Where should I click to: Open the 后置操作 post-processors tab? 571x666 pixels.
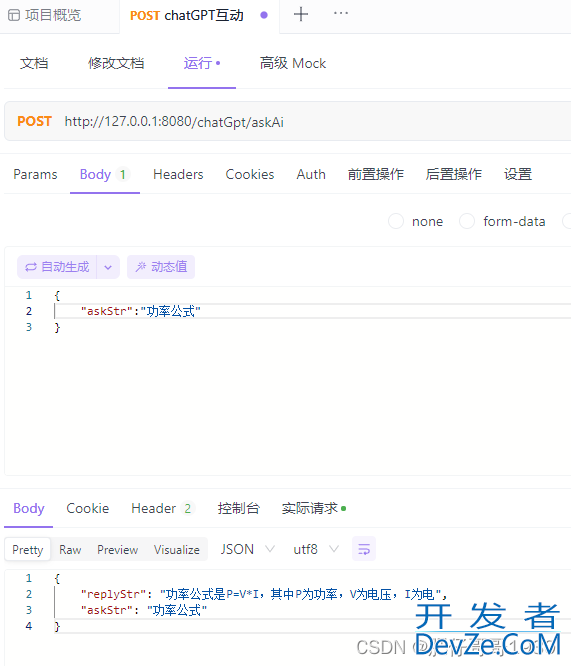pyautogui.click(x=454, y=174)
